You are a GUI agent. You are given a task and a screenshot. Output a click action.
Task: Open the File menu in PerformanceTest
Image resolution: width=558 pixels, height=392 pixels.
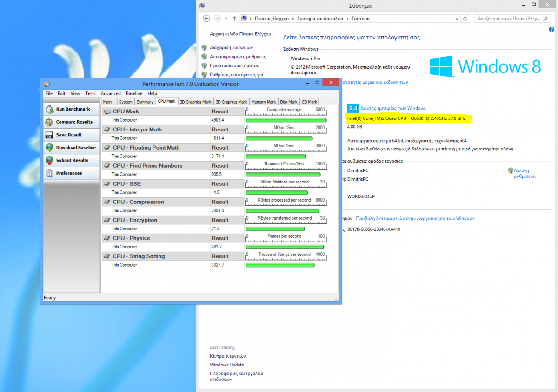coord(49,93)
